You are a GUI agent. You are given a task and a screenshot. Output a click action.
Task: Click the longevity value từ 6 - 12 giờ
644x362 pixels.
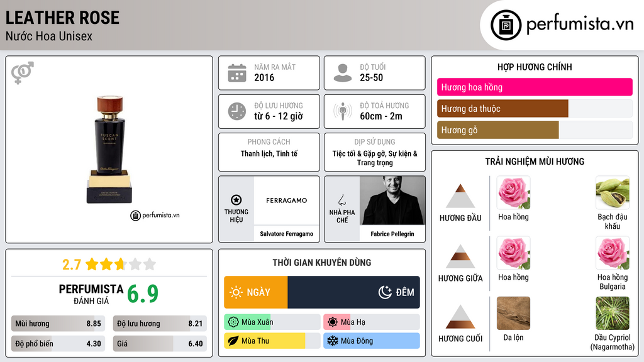point(279,116)
